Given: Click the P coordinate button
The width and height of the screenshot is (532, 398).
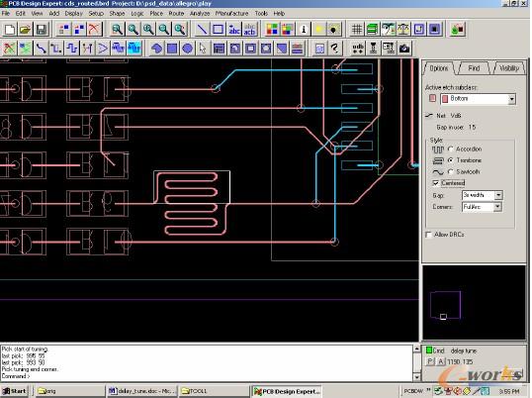Looking at the screenshot, I should (430, 361).
